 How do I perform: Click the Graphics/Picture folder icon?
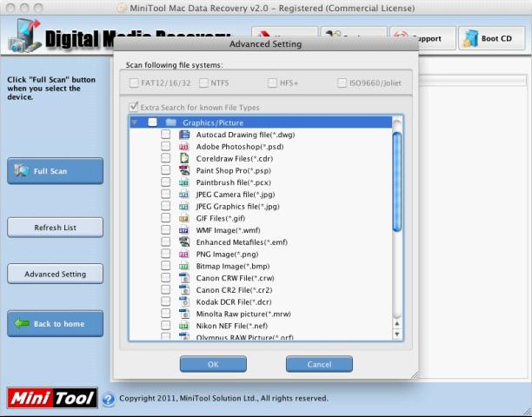[x=170, y=122]
